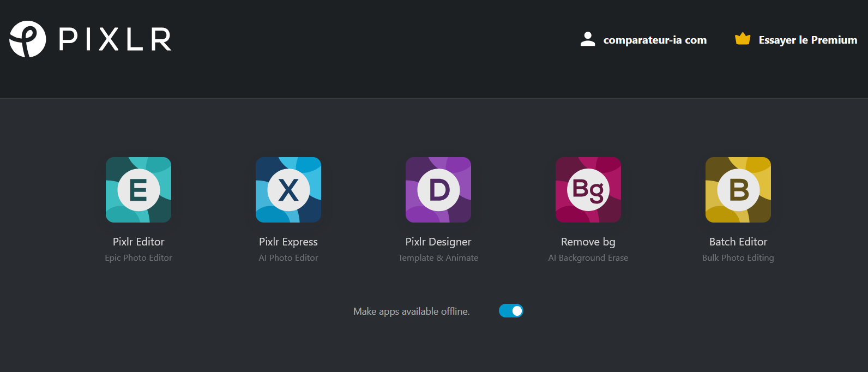Click the 'Bulk Photo Editing' subtitle

coord(738,258)
